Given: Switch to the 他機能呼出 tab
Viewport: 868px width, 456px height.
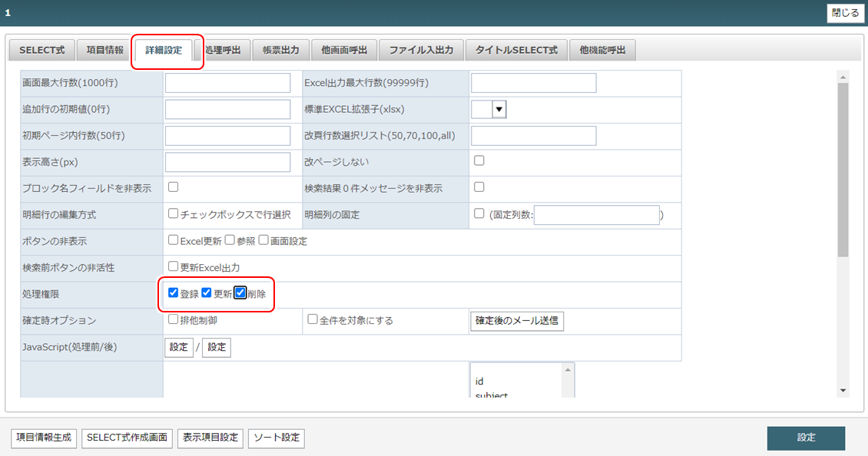Looking at the screenshot, I should [602, 50].
